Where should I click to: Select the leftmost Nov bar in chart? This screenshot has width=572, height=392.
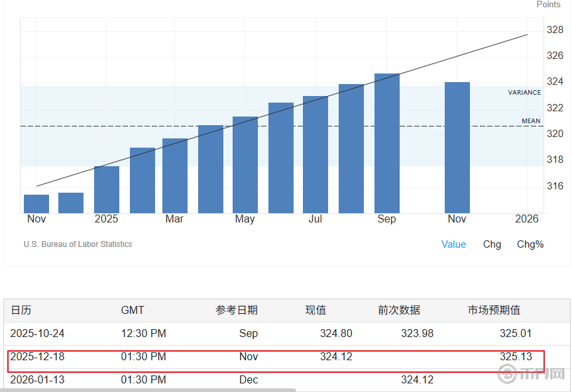tap(36, 203)
